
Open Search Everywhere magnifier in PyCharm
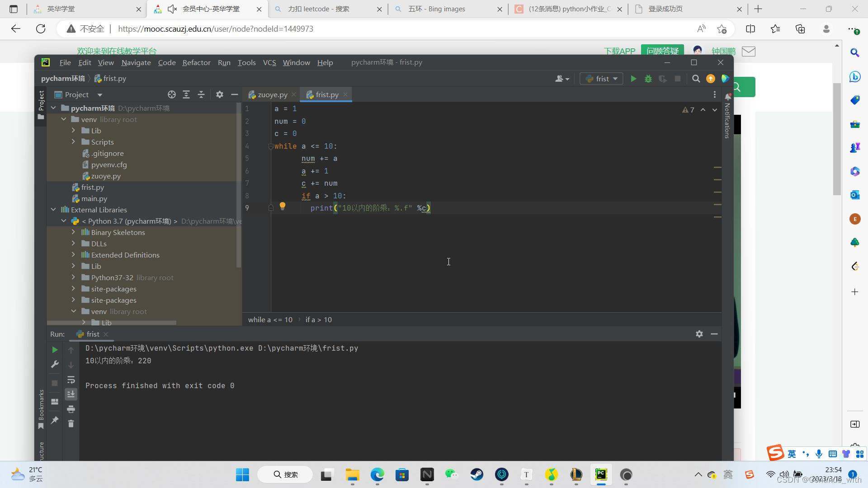(x=696, y=79)
